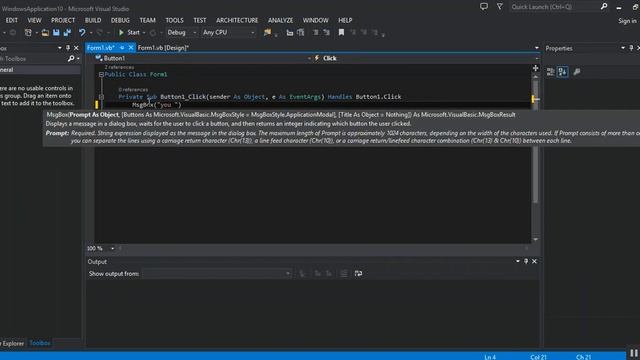The height and width of the screenshot is (360, 640).
Task: Click the editor vertical scrollbar thumb
Action: pos(536,141)
